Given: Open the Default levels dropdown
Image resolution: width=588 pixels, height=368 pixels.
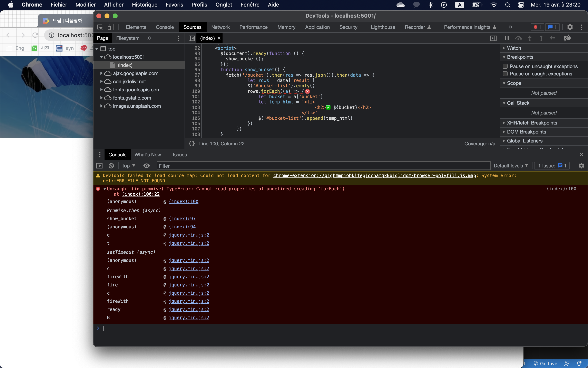Looking at the screenshot, I should pos(511,166).
